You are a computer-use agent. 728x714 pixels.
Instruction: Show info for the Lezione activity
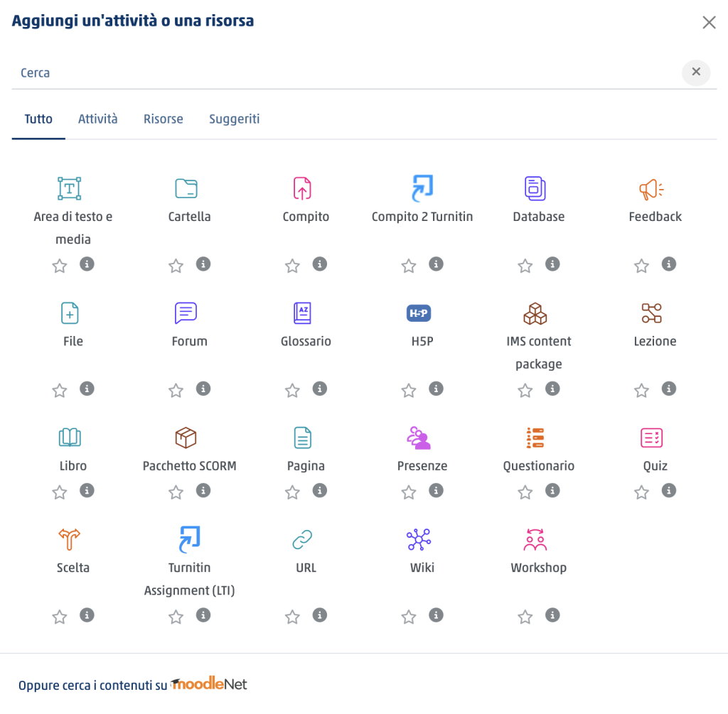[x=668, y=389]
